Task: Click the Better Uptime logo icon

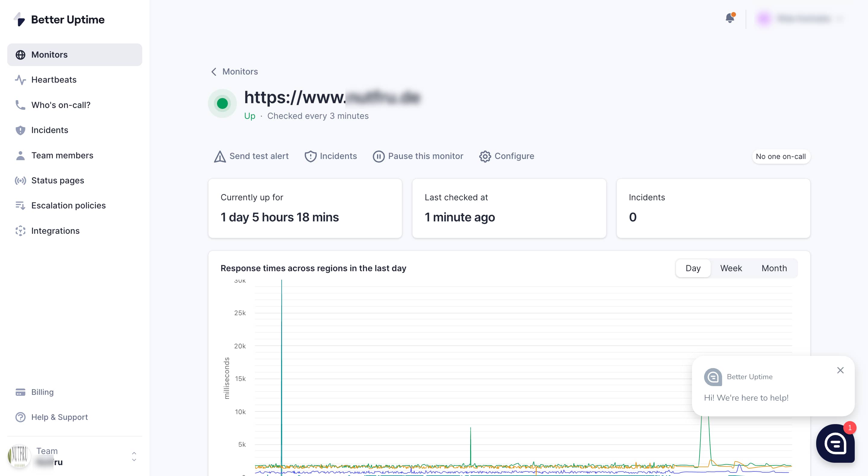Action: (x=20, y=19)
